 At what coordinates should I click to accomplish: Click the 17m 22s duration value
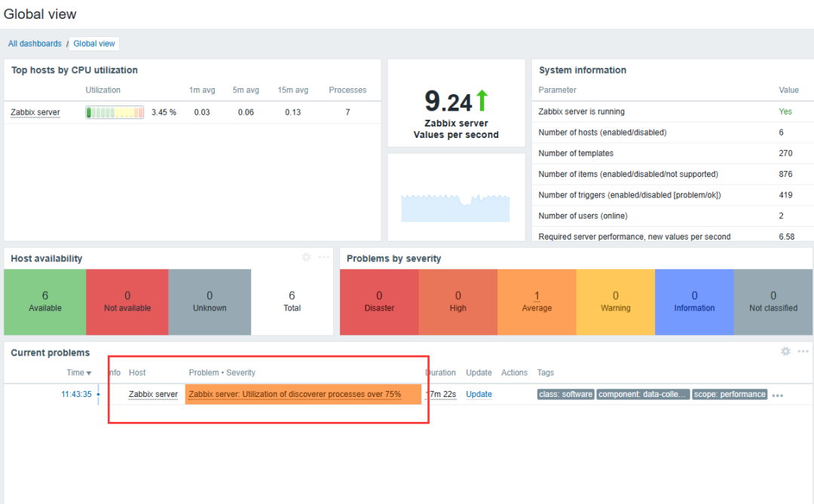pyautogui.click(x=441, y=394)
